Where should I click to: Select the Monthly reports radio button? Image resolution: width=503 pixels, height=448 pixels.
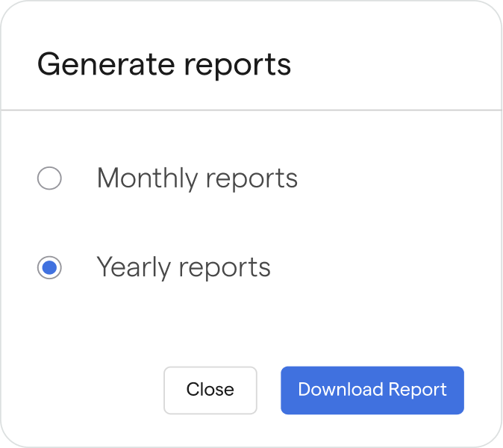coord(49,178)
